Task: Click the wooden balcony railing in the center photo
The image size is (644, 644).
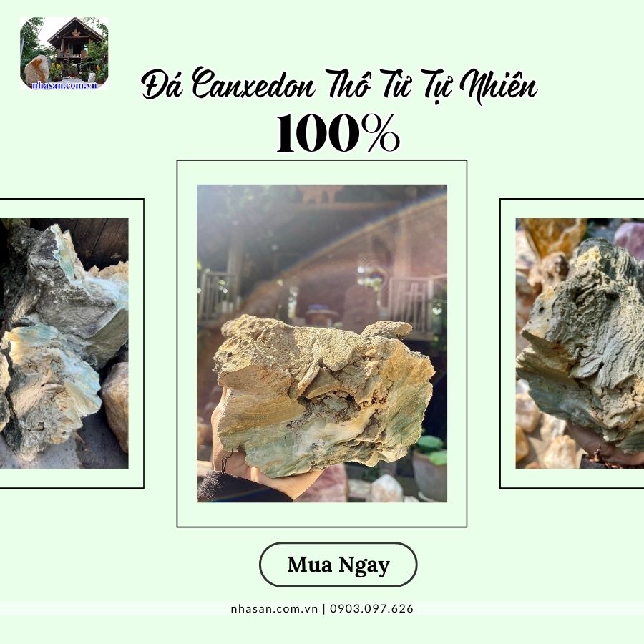Action: click(x=416, y=298)
